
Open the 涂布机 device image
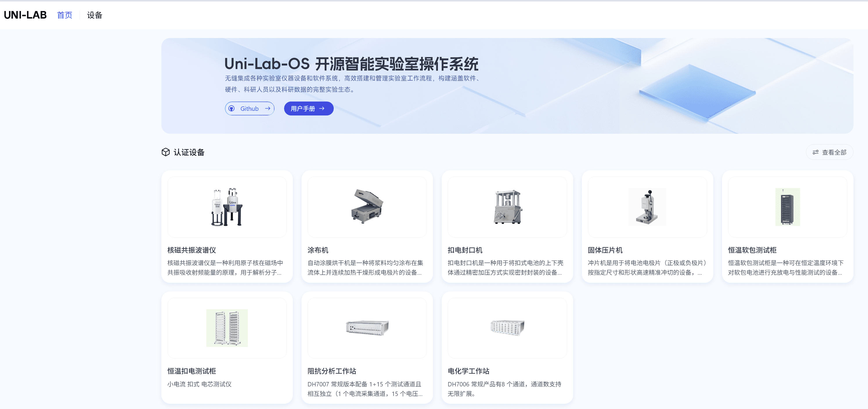pyautogui.click(x=367, y=207)
